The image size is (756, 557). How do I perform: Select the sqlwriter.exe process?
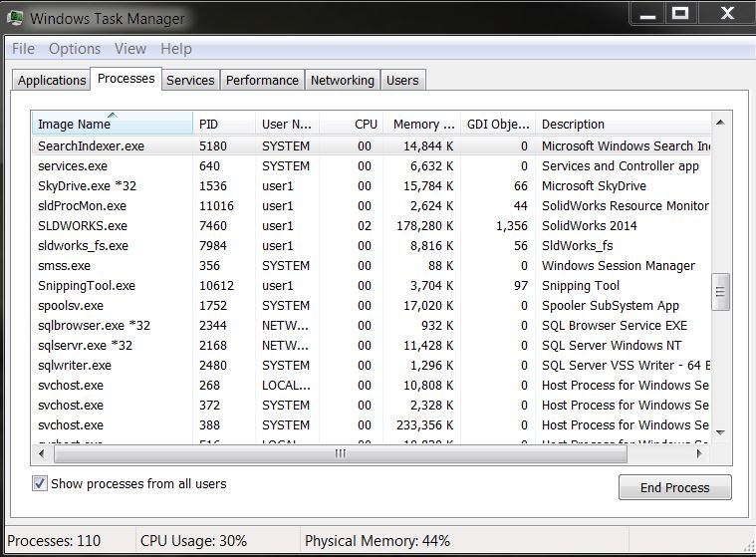tap(372, 365)
